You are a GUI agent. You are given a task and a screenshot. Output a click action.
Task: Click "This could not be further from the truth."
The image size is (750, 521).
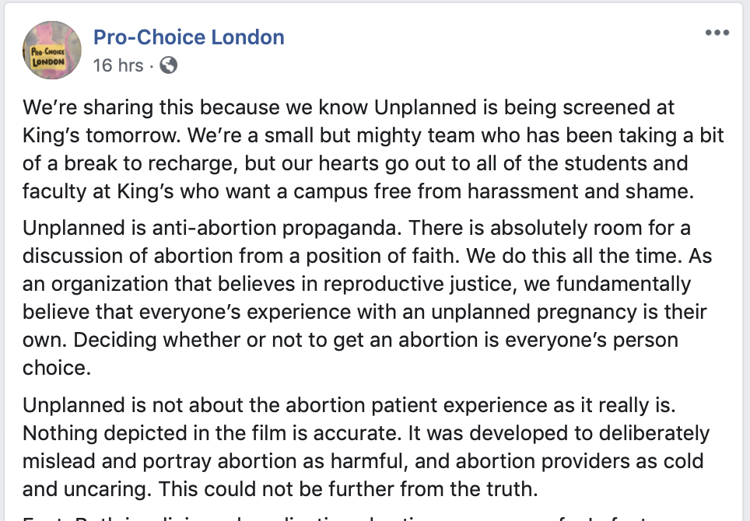(348, 489)
